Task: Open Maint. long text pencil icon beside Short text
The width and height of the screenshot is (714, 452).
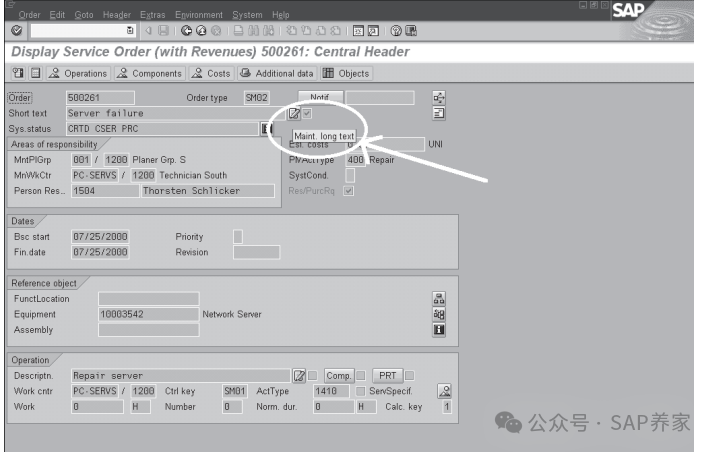Action: [x=294, y=113]
